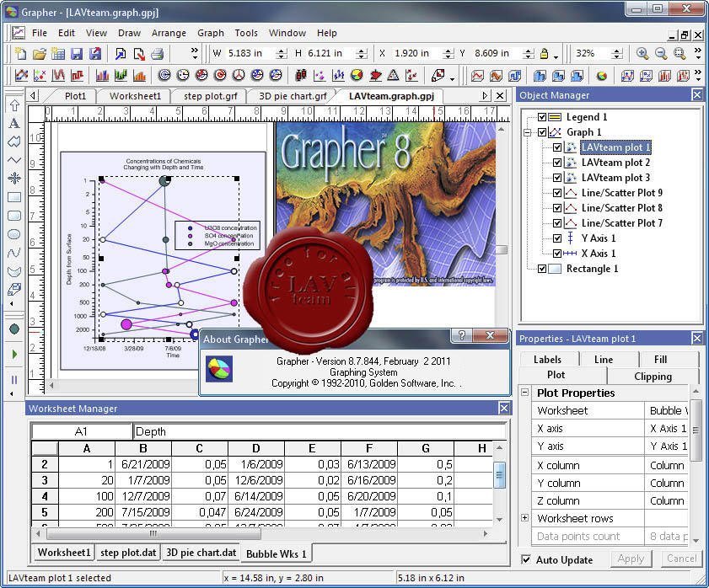
Task: Click the New worksheet icon
Action: 58,53
